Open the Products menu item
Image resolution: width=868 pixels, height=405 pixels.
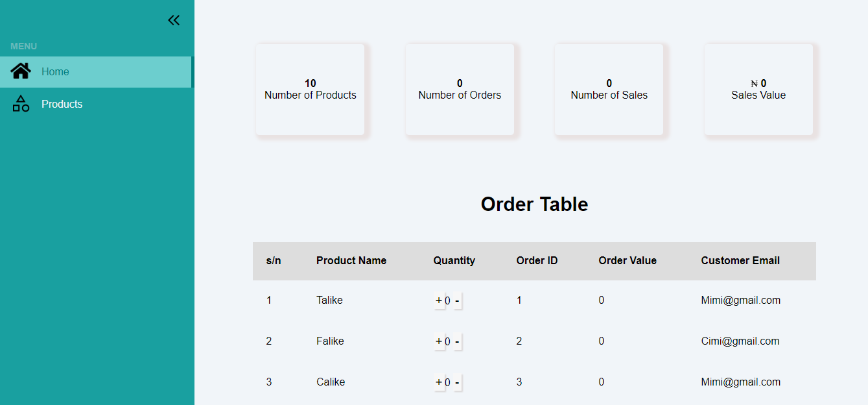(x=62, y=104)
